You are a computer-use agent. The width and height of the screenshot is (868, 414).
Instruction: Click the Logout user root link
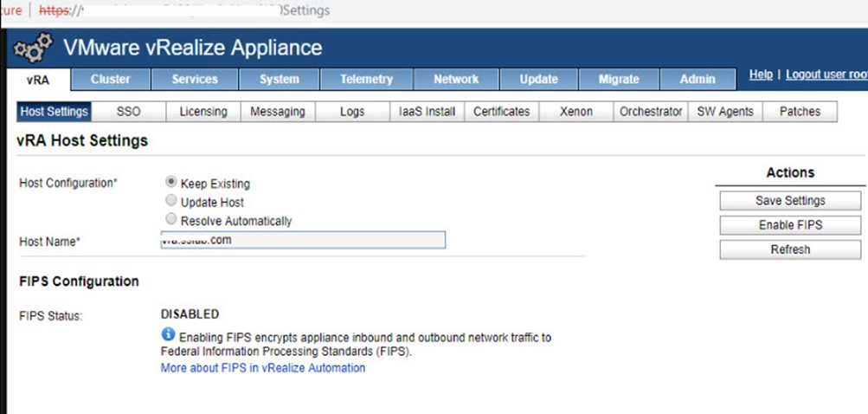point(827,74)
